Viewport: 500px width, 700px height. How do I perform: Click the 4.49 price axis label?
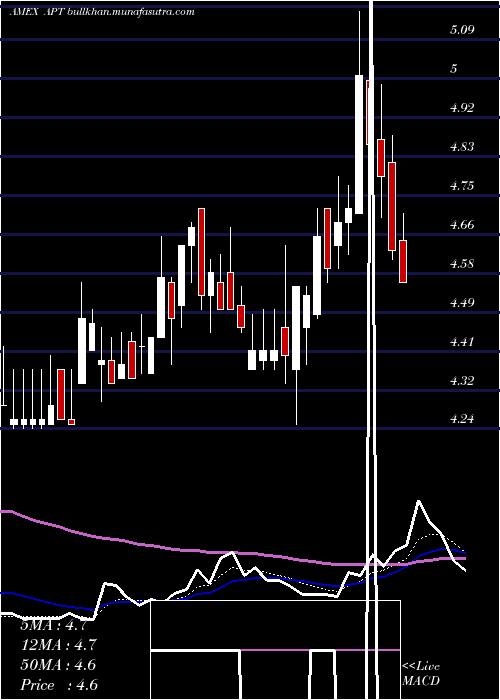[x=462, y=303]
